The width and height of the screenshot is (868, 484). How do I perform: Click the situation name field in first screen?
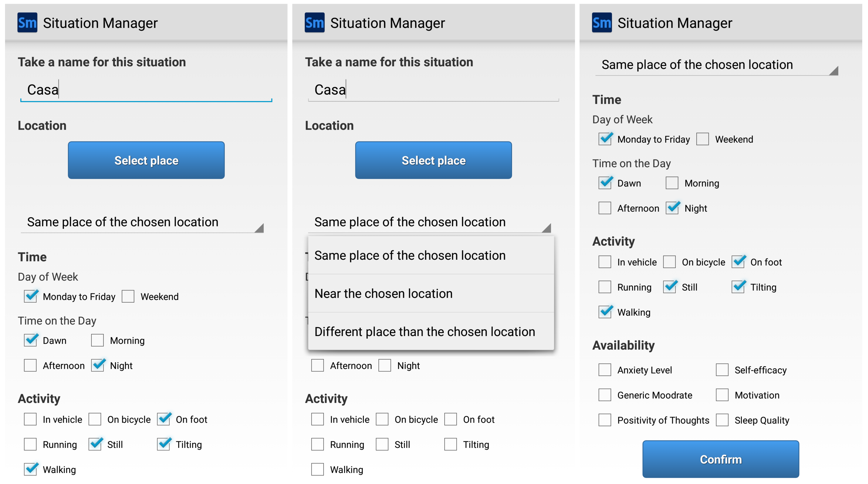[146, 90]
